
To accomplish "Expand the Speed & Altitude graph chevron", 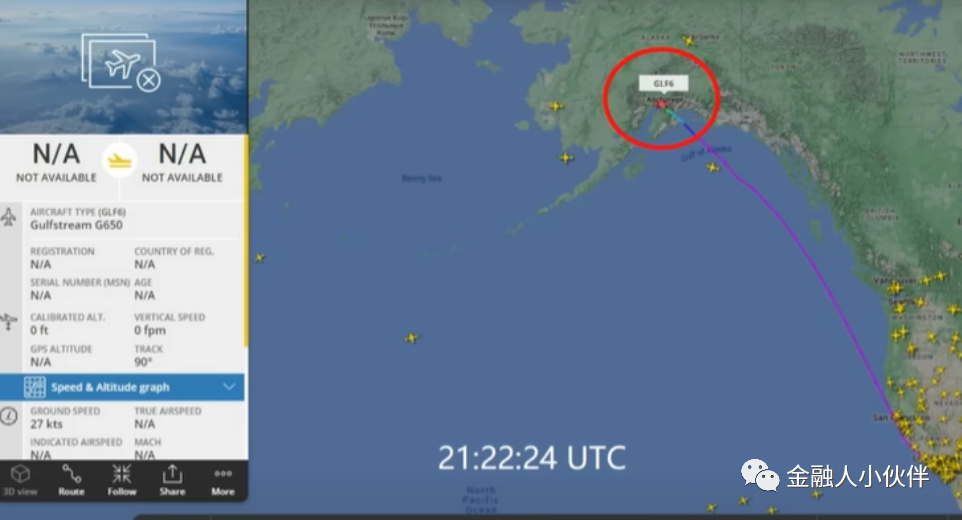I will (x=229, y=387).
